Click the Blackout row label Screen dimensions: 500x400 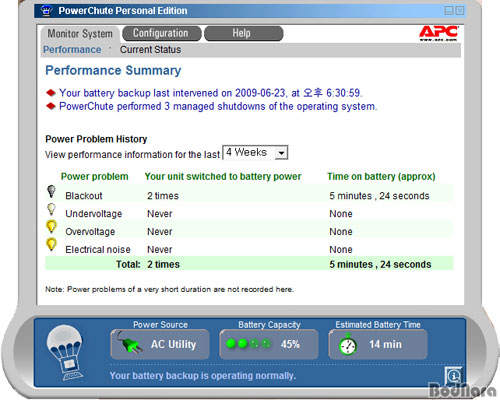point(84,196)
